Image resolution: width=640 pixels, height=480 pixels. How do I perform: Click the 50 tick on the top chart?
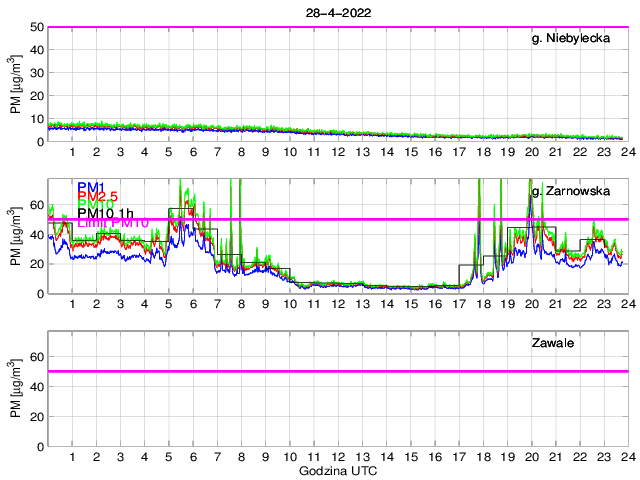click(x=35, y=27)
